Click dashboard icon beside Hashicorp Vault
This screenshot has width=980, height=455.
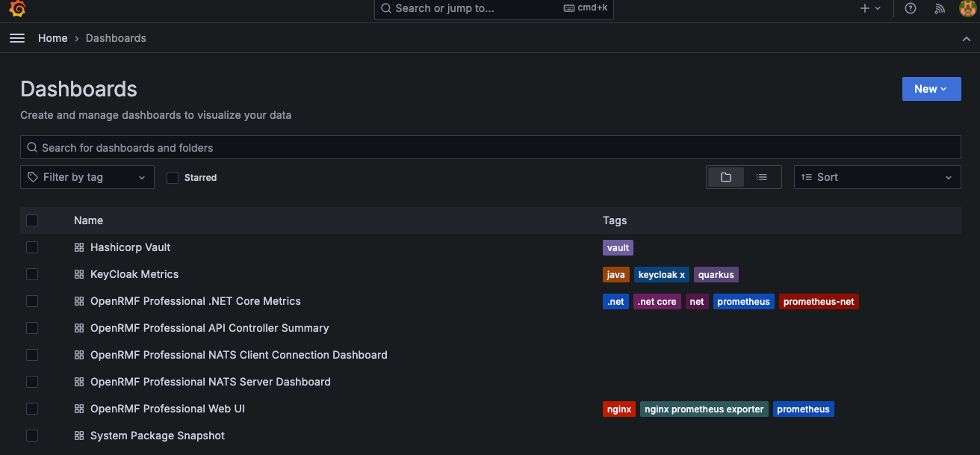(x=79, y=247)
